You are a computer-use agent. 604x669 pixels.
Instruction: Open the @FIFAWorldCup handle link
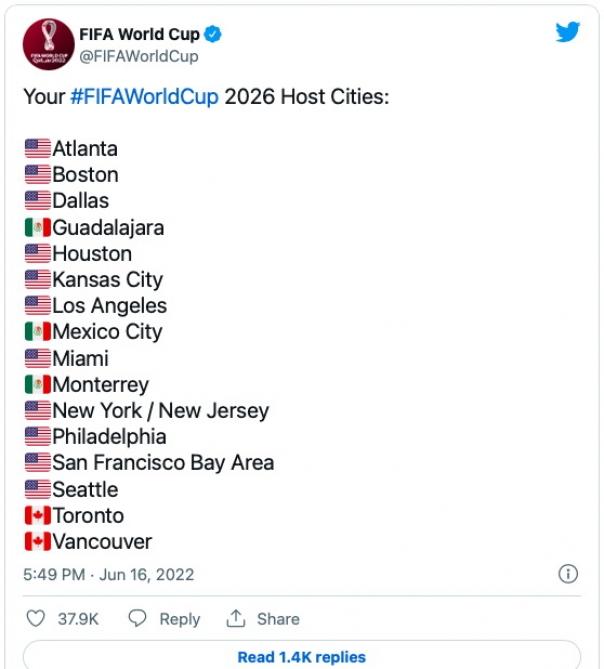[x=138, y=56]
